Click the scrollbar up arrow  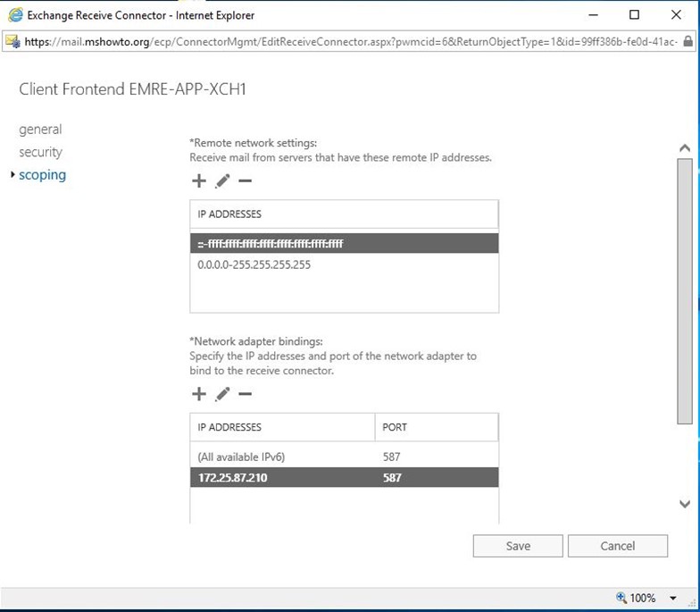(x=685, y=148)
